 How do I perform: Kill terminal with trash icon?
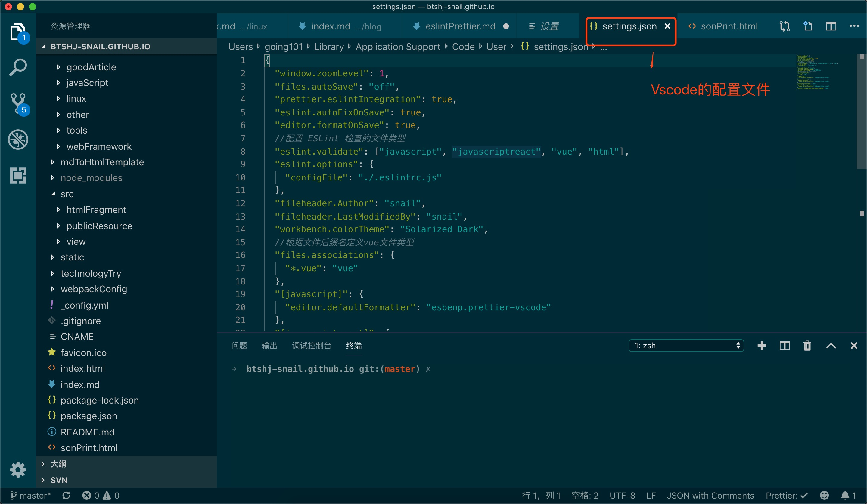807,346
